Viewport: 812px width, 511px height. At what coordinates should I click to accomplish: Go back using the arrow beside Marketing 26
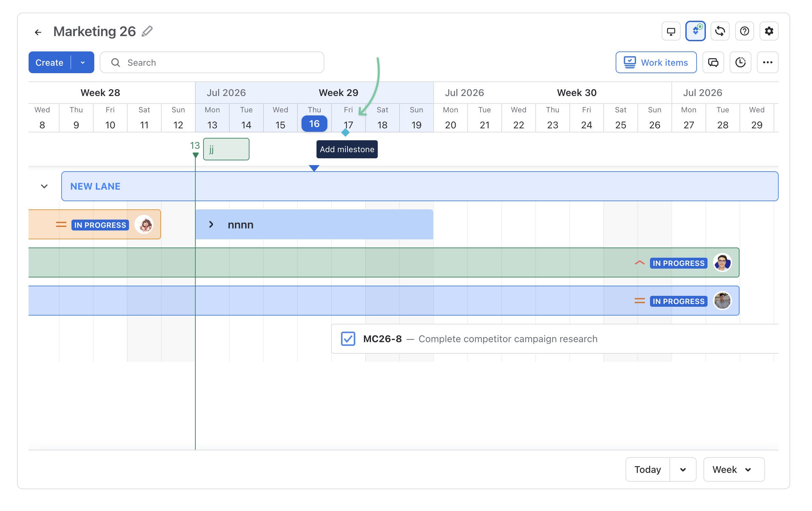coord(38,32)
